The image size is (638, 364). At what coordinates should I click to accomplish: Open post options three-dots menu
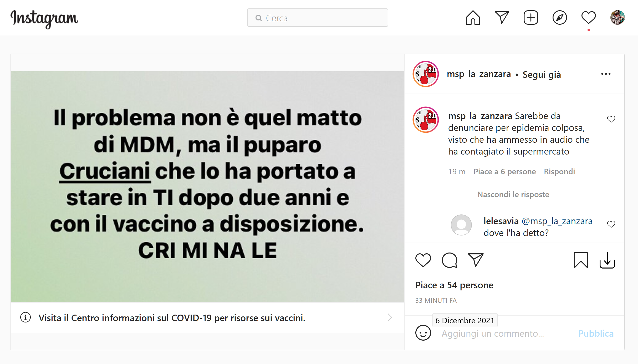(x=606, y=74)
